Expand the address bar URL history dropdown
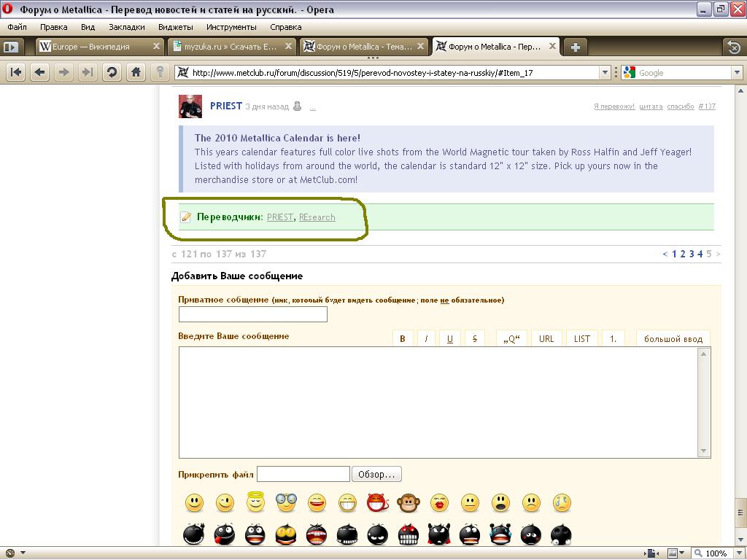The image size is (747, 560). point(605,72)
